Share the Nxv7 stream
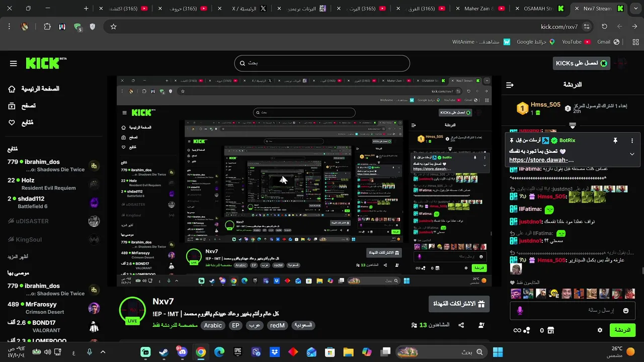This screenshot has width=644, height=362. tap(461, 325)
